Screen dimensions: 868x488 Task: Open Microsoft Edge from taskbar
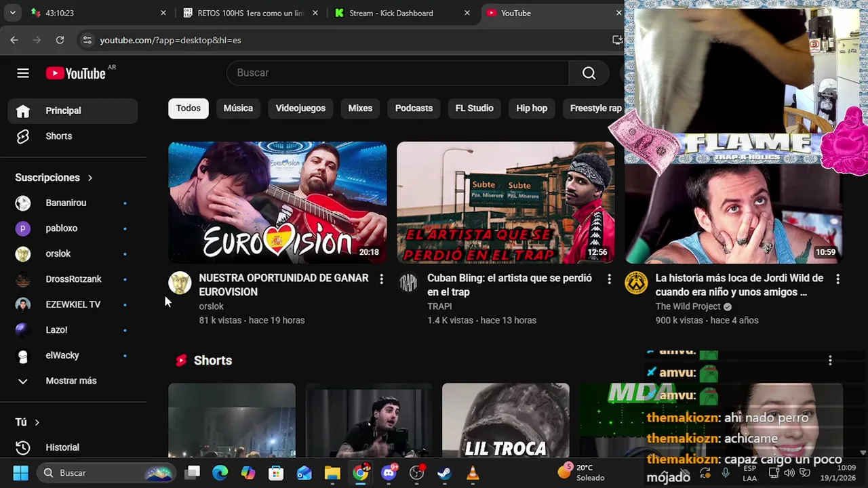220,473
